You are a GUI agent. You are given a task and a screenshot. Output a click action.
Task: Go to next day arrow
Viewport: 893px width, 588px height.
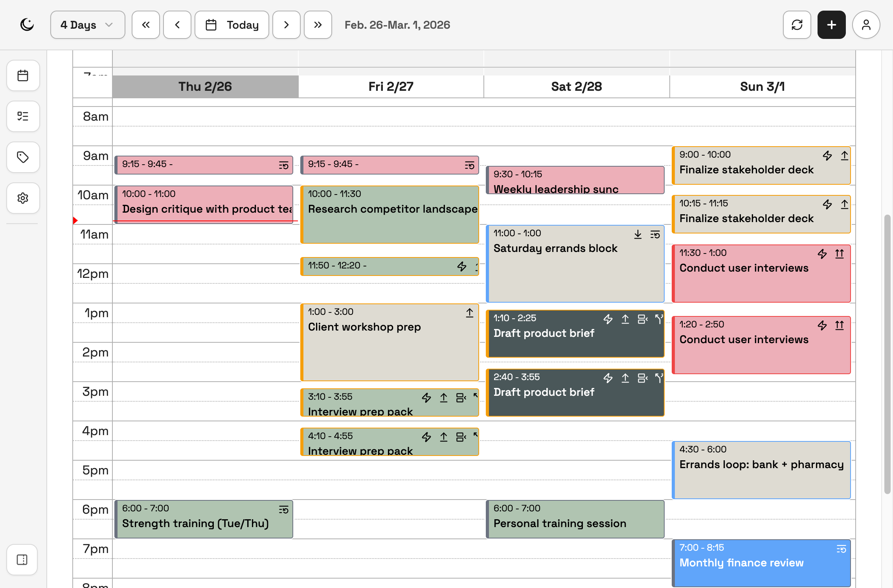287,25
